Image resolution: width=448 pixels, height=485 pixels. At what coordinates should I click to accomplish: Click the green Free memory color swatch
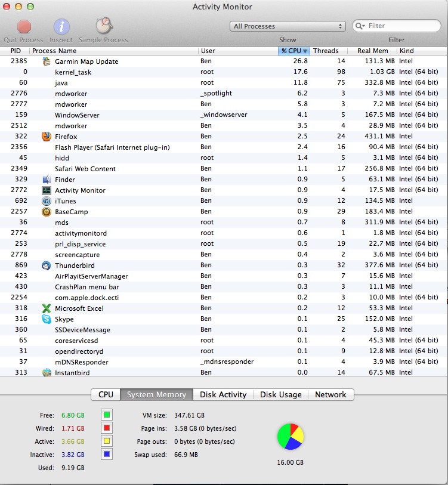pos(107,415)
